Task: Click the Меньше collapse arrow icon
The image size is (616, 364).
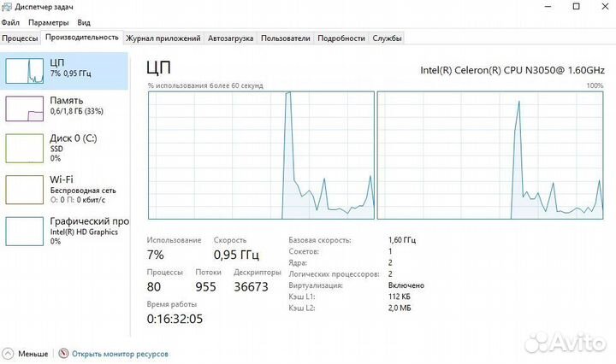Action: click(x=8, y=354)
